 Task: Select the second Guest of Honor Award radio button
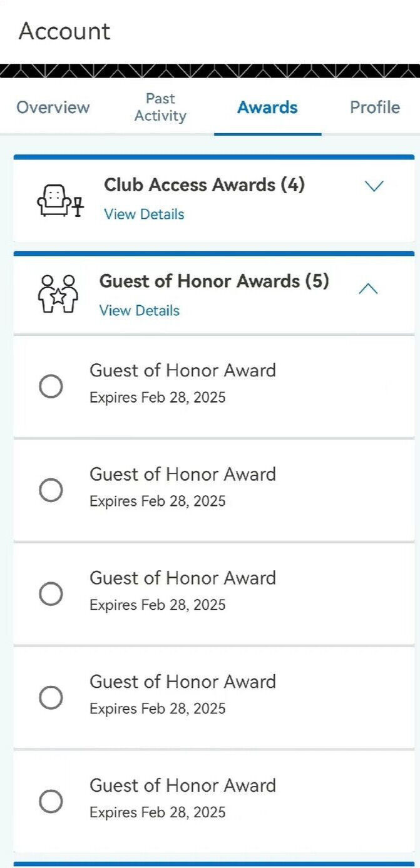coord(53,490)
